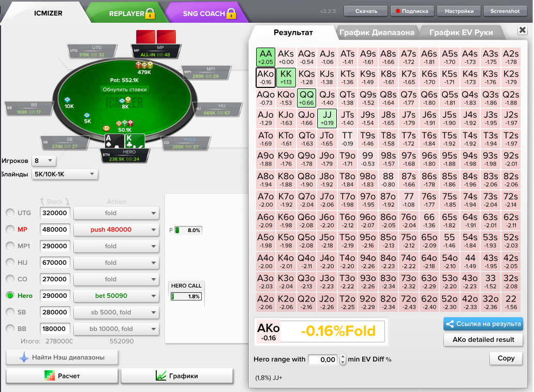Click the share icon on the result link button
Image resolution: width=534 pixels, height=392 pixels.
450,324
